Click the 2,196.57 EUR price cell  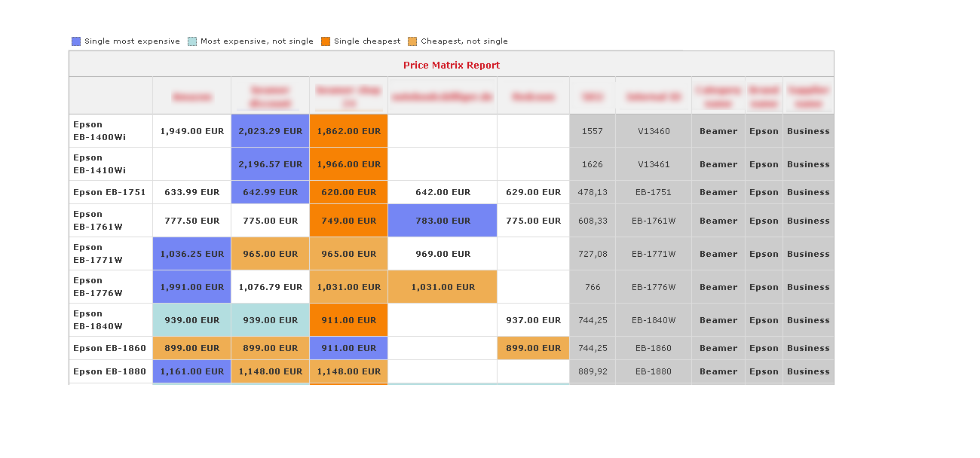[271, 164]
